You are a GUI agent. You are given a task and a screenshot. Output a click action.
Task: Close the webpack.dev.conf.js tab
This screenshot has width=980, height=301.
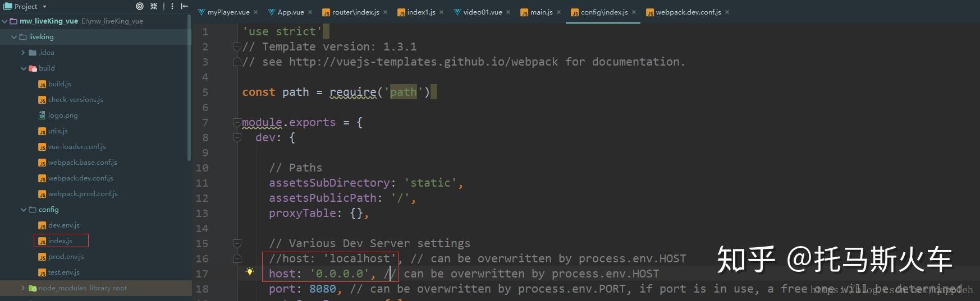click(x=727, y=12)
